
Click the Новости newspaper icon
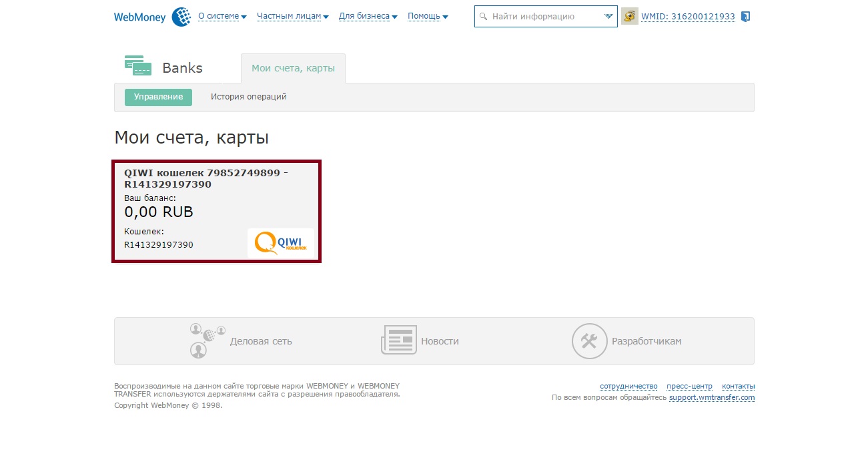399,340
